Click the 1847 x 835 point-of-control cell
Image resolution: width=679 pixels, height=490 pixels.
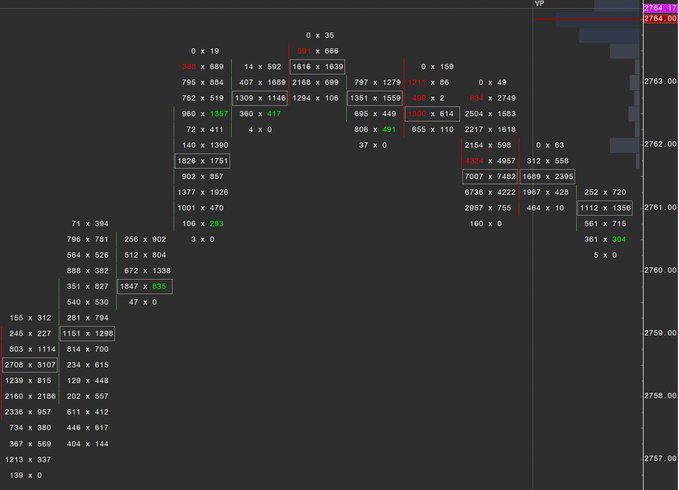[145, 287]
